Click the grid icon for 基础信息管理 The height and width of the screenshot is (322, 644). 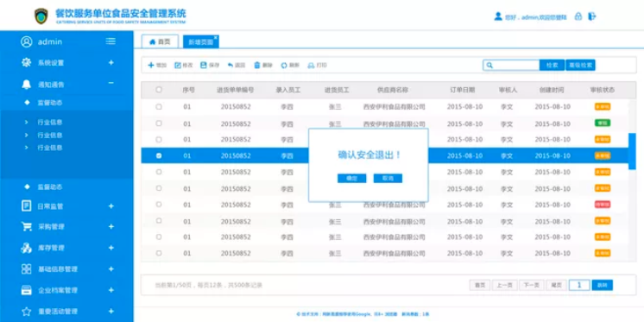pyautogui.click(x=26, y=269)
